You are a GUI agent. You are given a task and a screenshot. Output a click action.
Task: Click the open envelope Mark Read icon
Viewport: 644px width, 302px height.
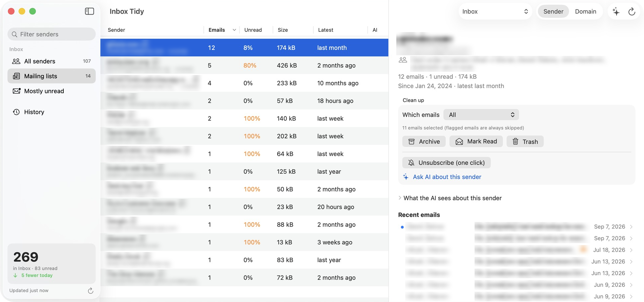tap(459, 142)
